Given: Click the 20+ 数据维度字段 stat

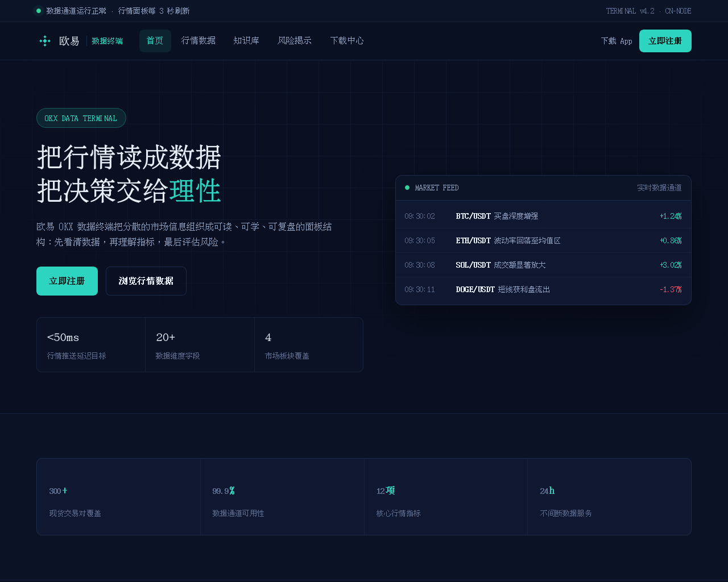Looking at the screenshot, I should pos(200,345).
